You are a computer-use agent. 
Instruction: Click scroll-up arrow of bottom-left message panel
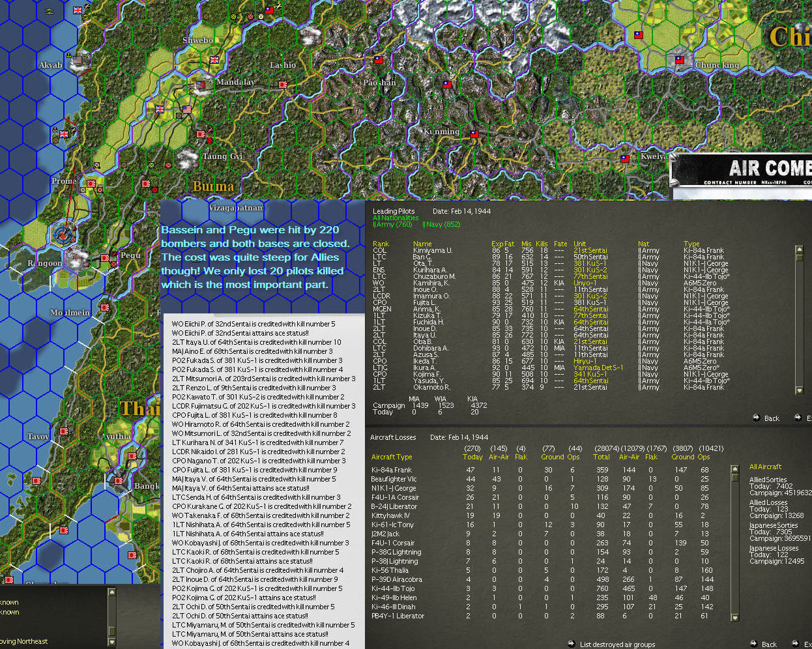coord(111,592)
